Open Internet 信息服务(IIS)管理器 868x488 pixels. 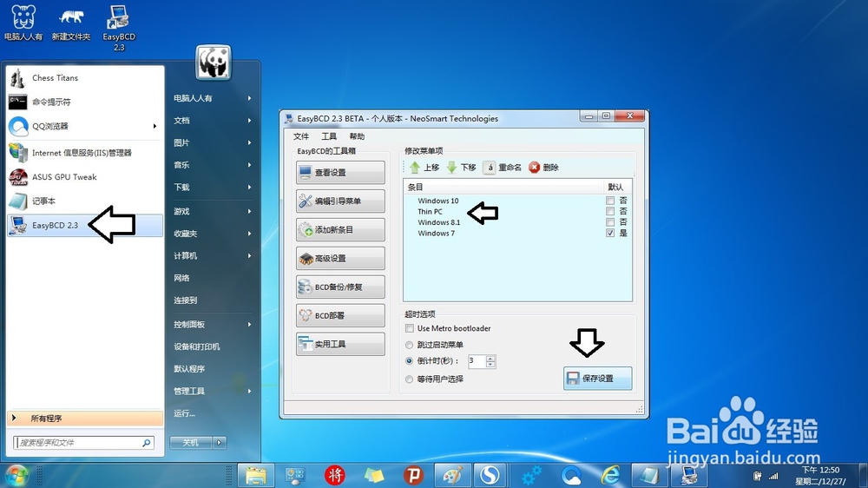click(x=85, y=153)
